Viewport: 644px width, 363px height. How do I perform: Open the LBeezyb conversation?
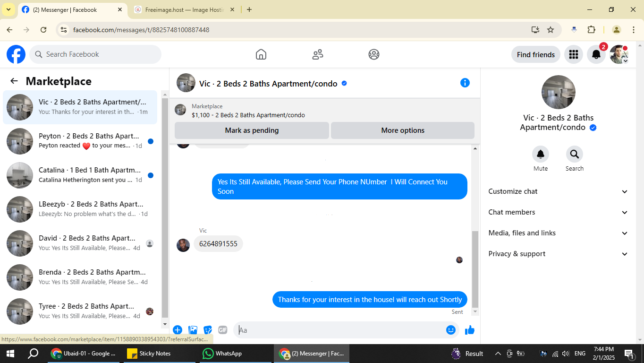point(80,209)
